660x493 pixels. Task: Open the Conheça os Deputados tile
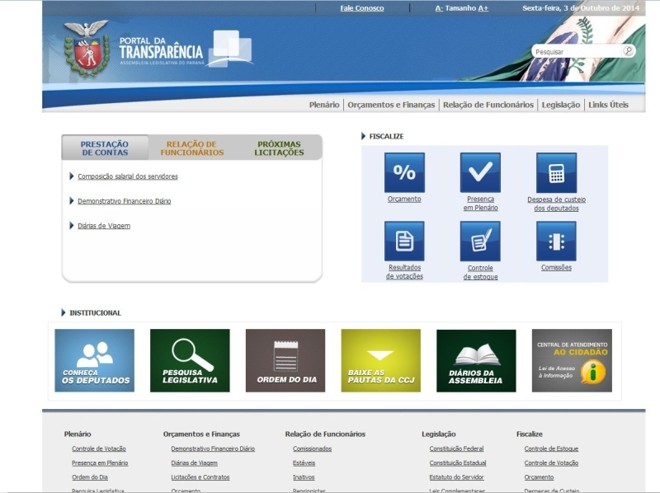94,360
